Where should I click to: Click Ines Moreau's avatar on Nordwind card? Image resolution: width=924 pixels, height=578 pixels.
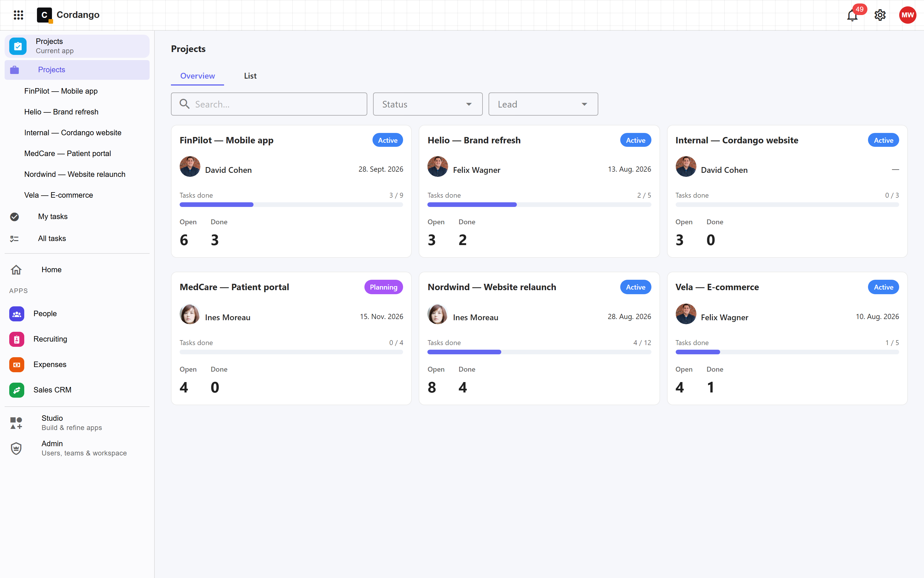pyautogui.click(x=437, y=314)
